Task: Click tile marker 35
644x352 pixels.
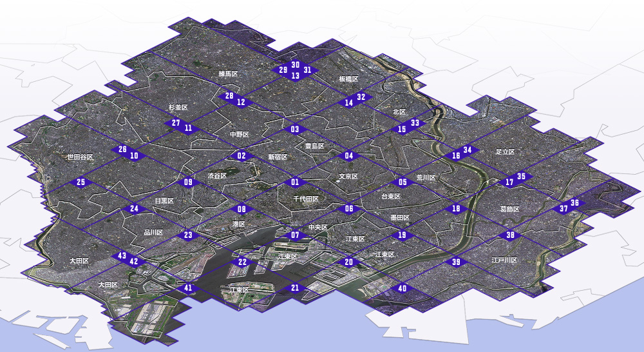Action: 521,177
